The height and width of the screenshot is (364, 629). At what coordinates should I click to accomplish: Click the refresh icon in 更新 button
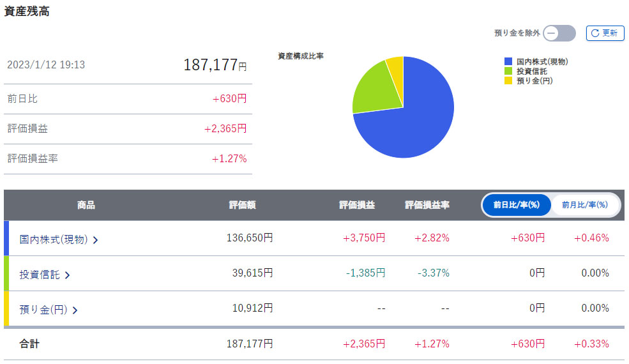595,33
